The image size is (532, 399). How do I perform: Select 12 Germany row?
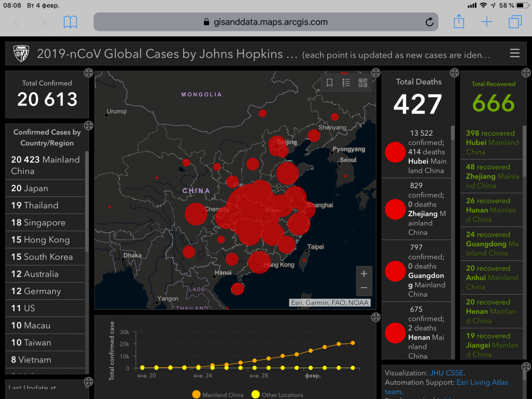pos(45,291)
